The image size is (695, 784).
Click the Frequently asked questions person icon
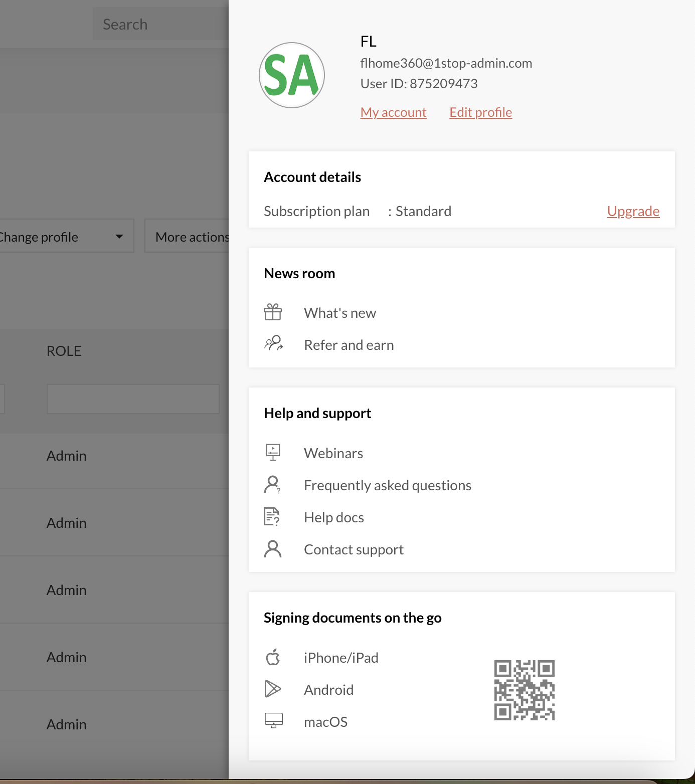pyautogui.click(x=272, y=485)
